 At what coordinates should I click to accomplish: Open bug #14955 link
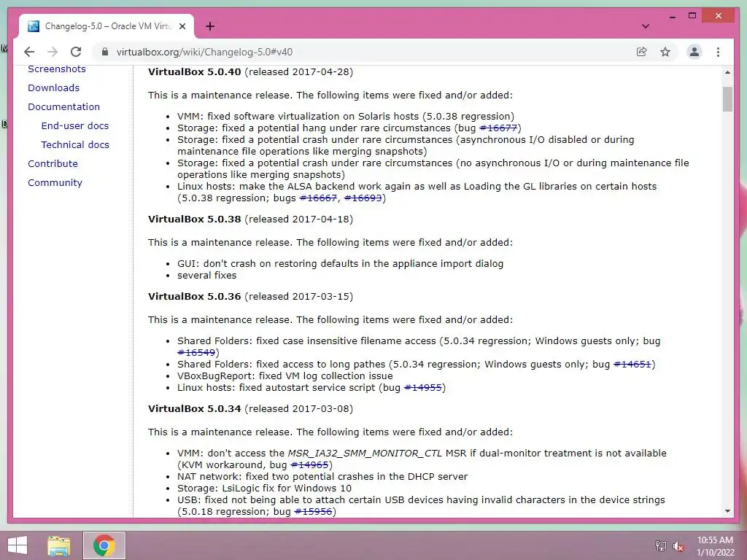(x=422, y=387)
